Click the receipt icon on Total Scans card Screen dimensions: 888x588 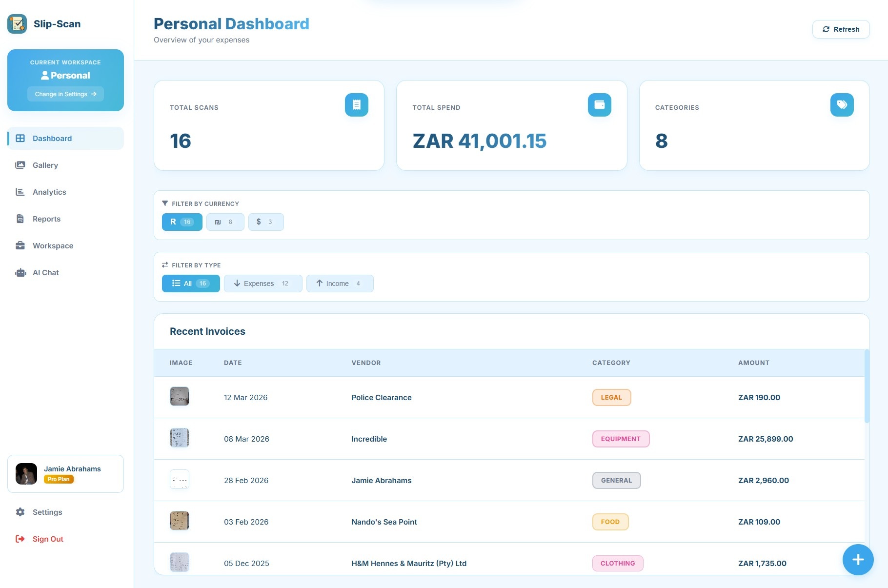click(357, 104)
